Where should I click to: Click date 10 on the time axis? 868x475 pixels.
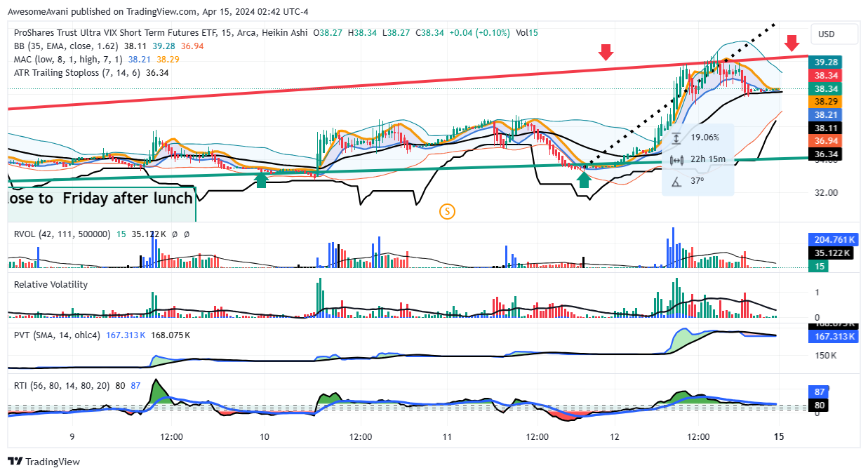[x=265, y=436]
